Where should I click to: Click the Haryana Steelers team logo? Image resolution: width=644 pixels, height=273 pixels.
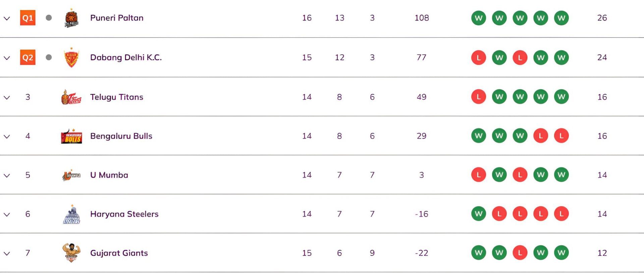coord(71,214)
